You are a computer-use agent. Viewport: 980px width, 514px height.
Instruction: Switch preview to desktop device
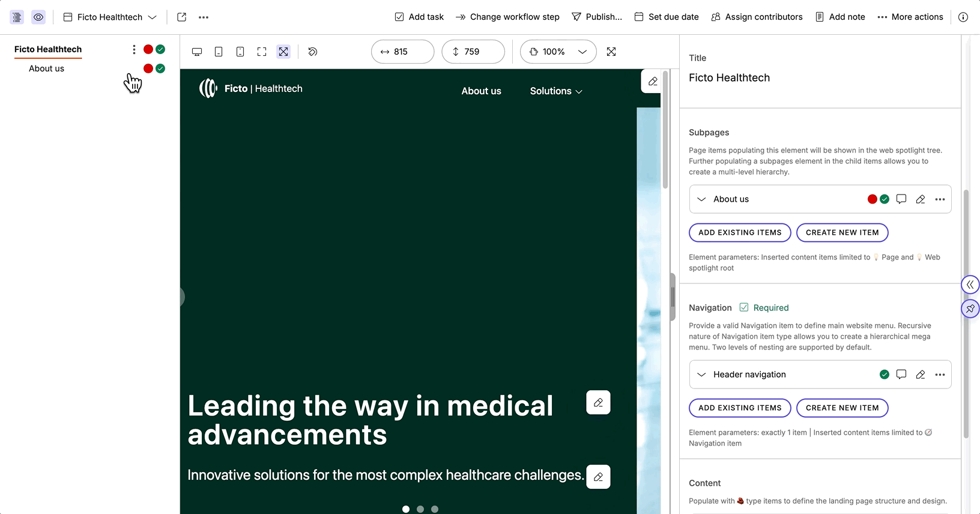click(x=197, y=52)
